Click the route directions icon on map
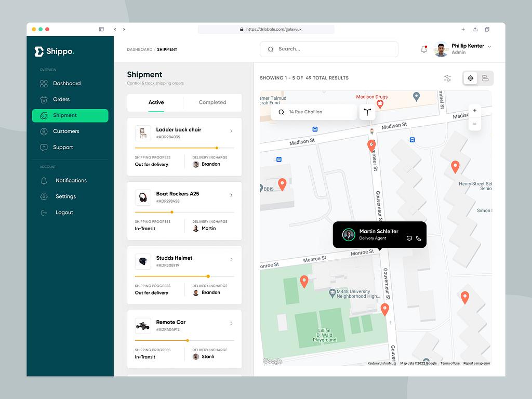The image size is (532, 399). (x=367, y=112)
